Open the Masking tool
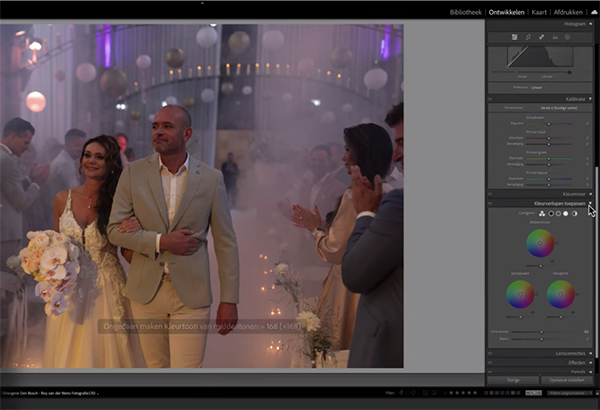Image resolution: width=600 pixels, height=410 pixels. click(567, 37)
